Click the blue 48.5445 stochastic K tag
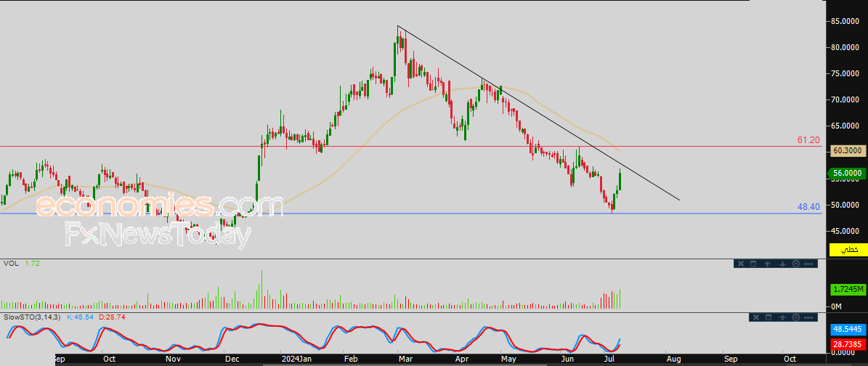 [x=848, y=329]
